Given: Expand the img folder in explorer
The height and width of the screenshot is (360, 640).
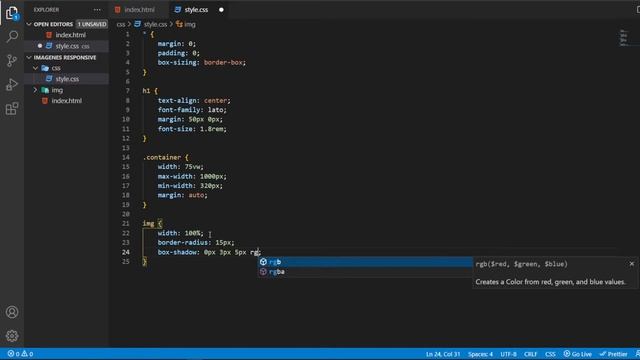Looking at the screenshot, I should [36, 90].
